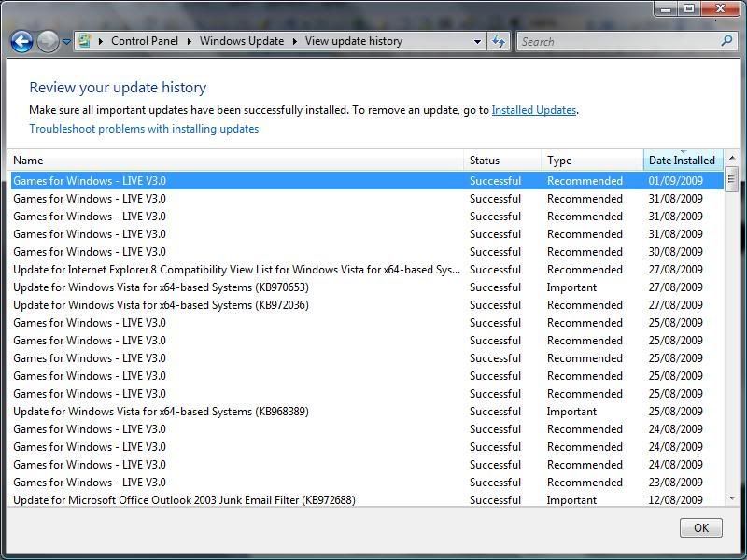Click Recommended type in the KB972036 row
The image size is (747, 560).
pos(585,305)
